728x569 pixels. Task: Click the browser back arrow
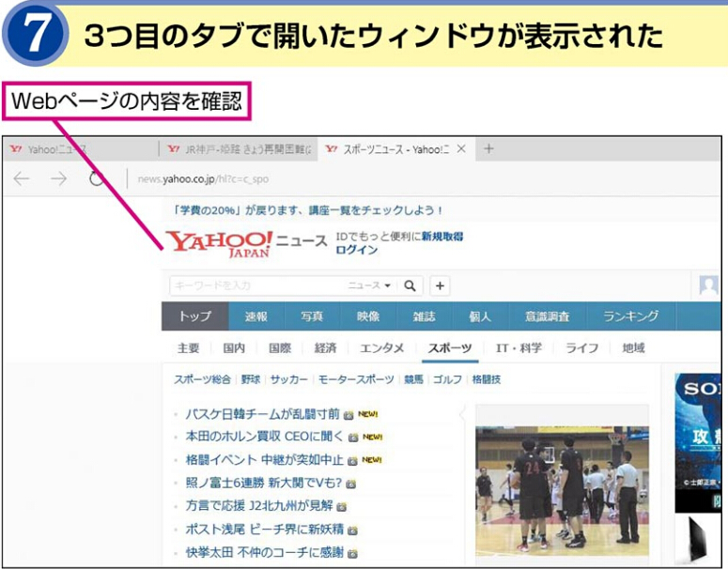pyautogui.click(x=22, y=178)
